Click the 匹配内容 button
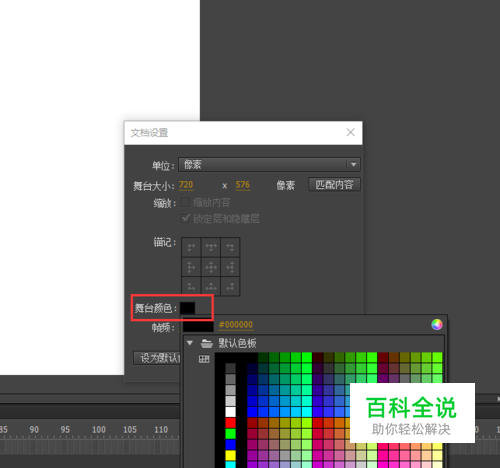The height and width of the screenshot is (468, 500). point(334,184)
